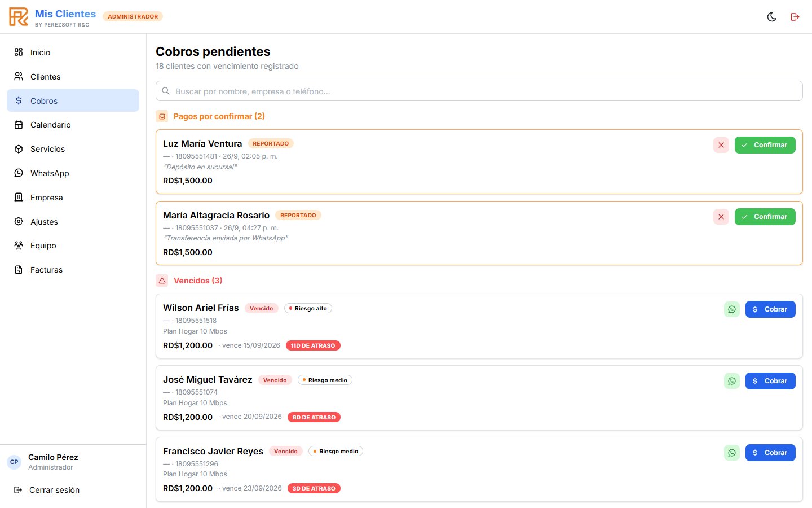Open the Inicio section
Screen dimensions: 812x508
tap(73, 52)
